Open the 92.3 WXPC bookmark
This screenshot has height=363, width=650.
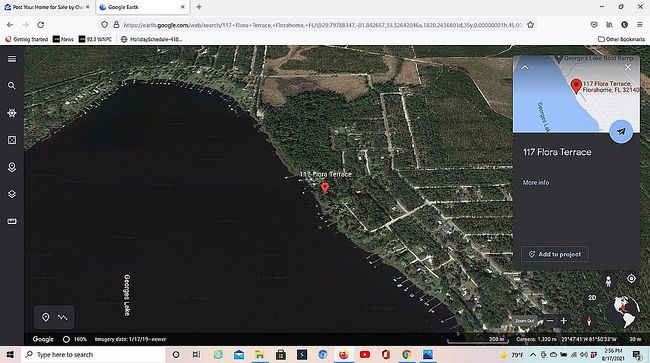[95, 39]
